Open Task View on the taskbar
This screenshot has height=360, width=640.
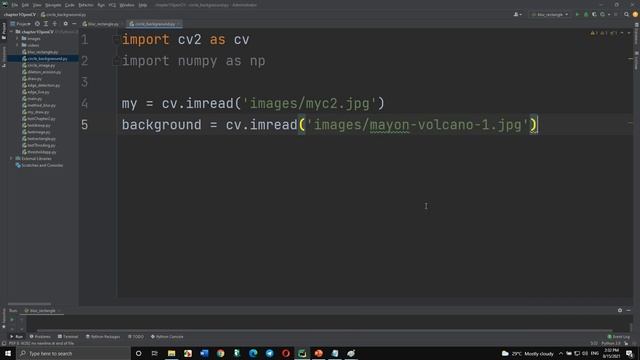(x=155, y=353)
